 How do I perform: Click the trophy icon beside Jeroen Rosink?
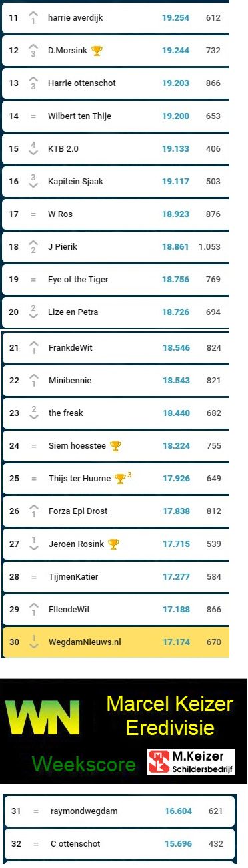pos(113,544)
